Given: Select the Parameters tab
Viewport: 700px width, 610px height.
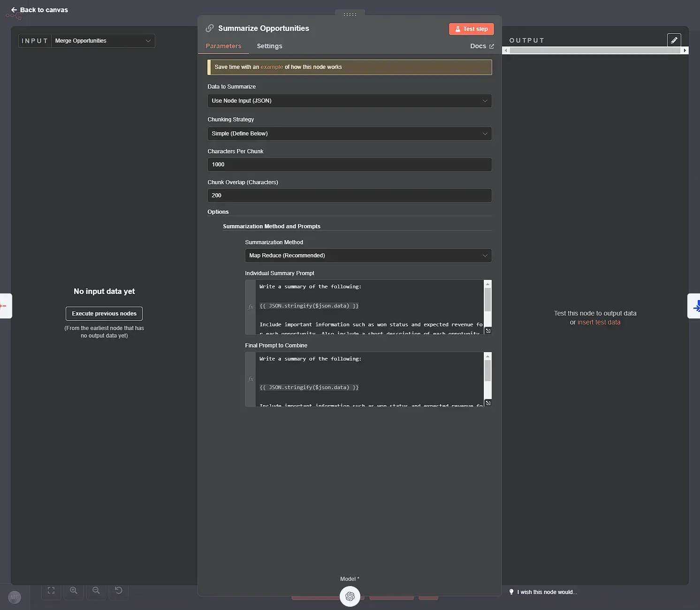Looking at the screenshot, I should (x=224, y=46).
